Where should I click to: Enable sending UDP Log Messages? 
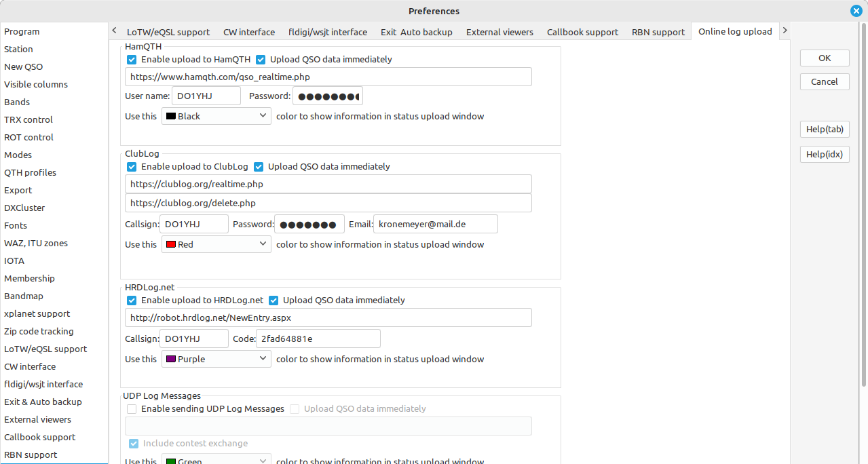point(132,409)
